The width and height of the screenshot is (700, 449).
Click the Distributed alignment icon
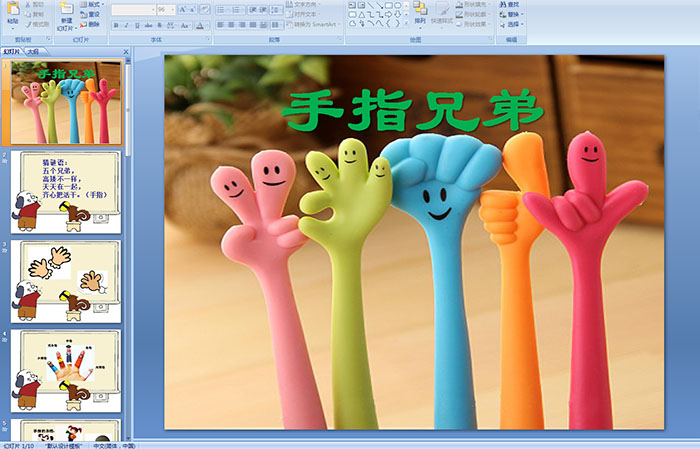click(x=263, y=25)
